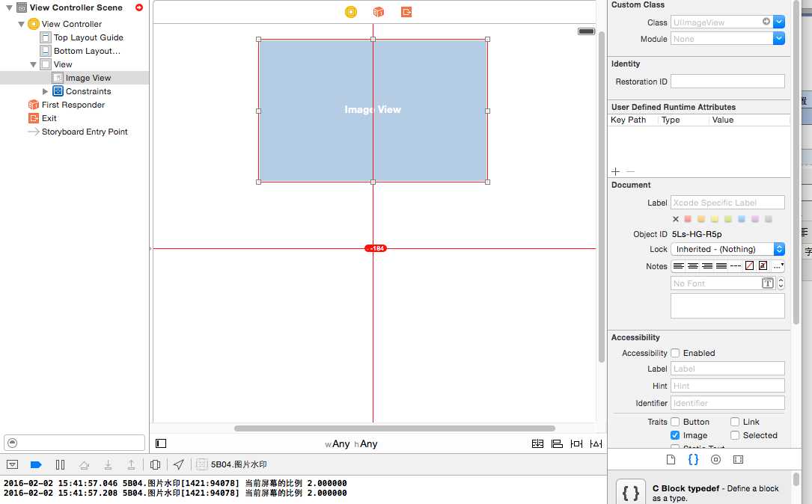The image size is (812, 504).
Task: Choose the green label color swatch
Action: [x=728, y=219]
